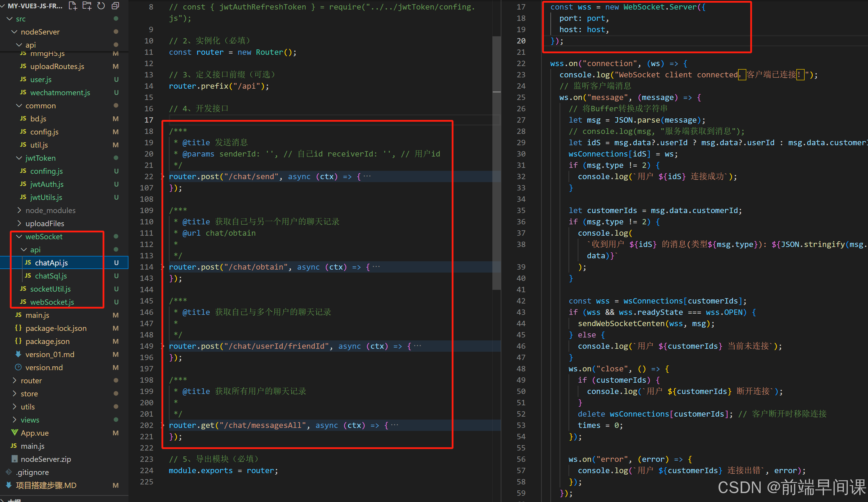Unfold the /chat/send route at line 22
868x502 pixels.
[x=163, y=177]
